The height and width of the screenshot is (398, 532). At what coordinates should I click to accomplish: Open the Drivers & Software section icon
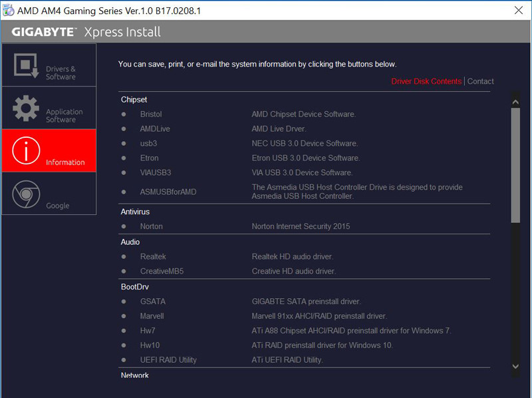click(27, 65)
